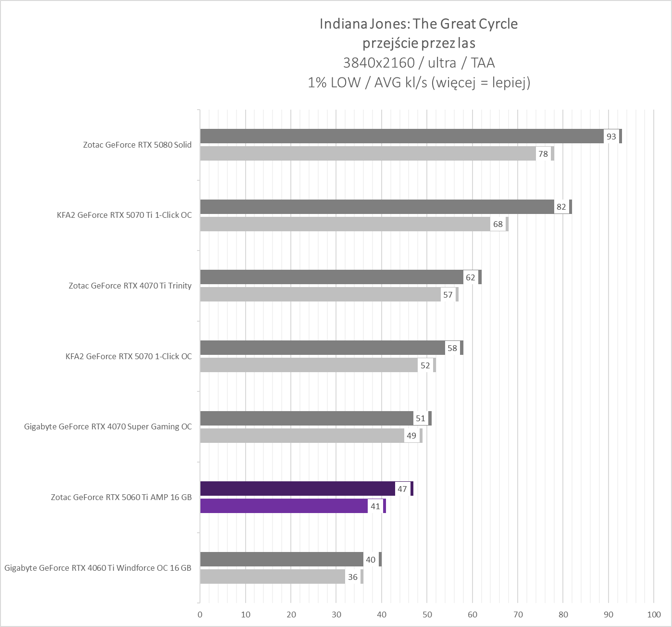Screen dimensions: 672x627
Task: Click the data label 36 for RTX 4060 Ti
Action: (x=353, y=577)
